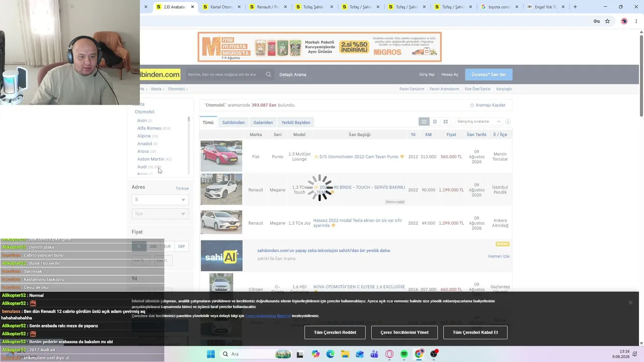This screenshot has width=644, height=362.
Task: Launch Copilot from the taskbar
Action: pos(315,354)
